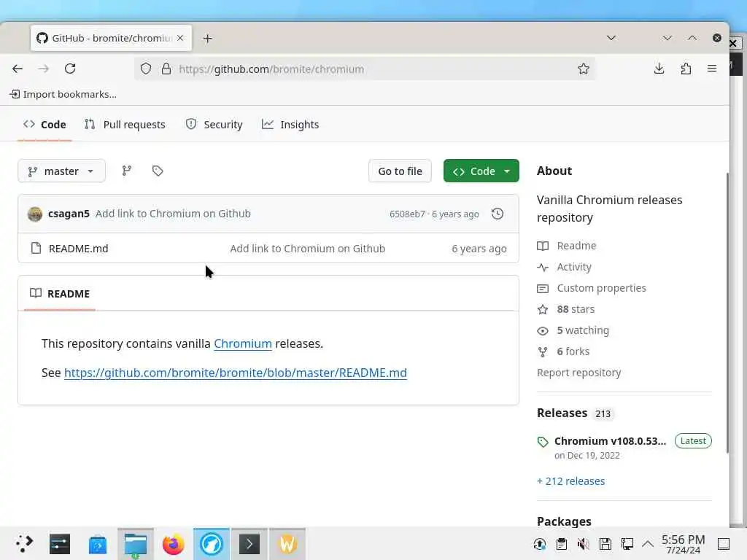Open the terminal taskbar icon
Image resolution: width=747 pixels, height=560 pixels.
[249, 544]
